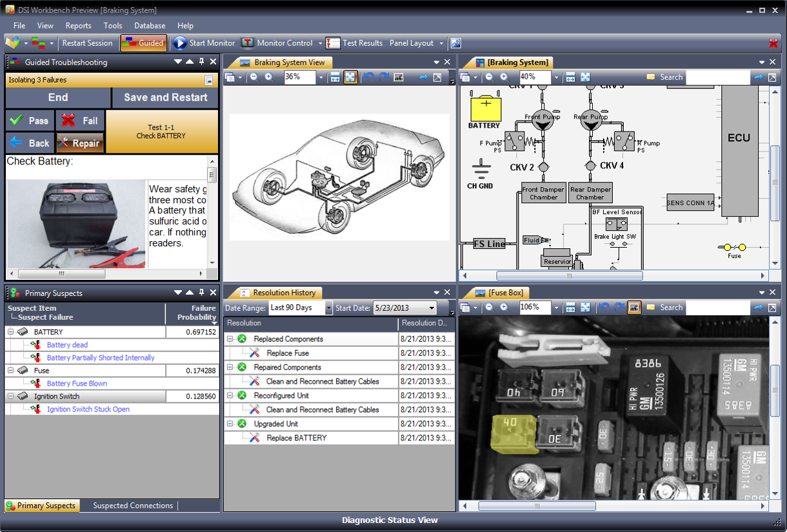Click the open session icon in main toolbar
The image size is (787, 532).
12,43
